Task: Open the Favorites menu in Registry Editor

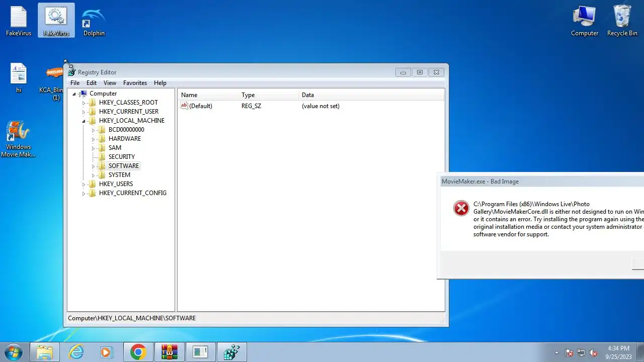Action: (135, 83)
